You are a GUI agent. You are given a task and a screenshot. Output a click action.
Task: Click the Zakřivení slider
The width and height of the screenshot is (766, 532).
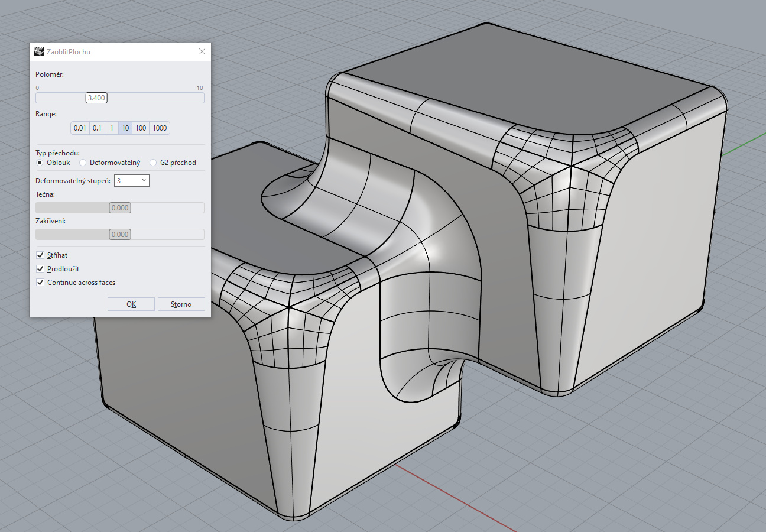point(120,235)
